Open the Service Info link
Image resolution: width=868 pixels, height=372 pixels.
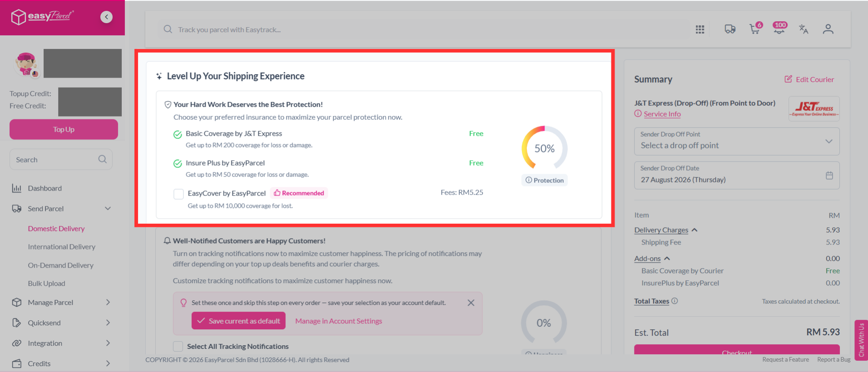662,114
